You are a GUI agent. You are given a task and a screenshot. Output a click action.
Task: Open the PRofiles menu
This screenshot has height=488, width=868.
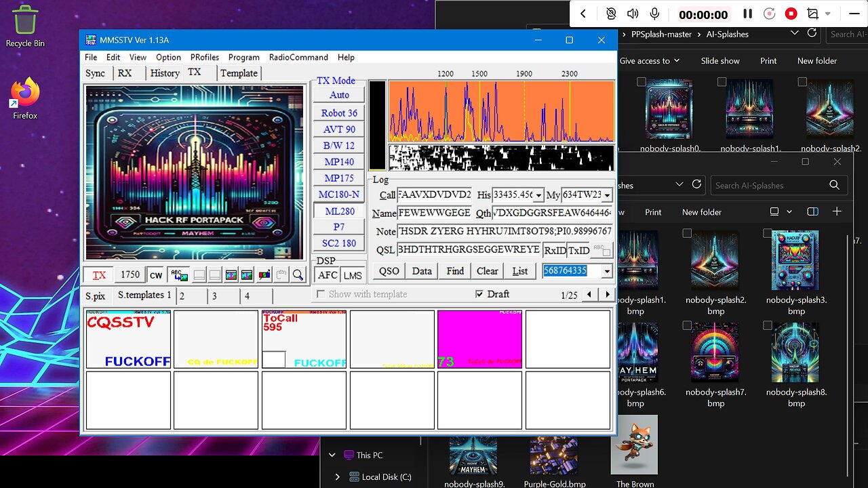(x=204, y=58)
